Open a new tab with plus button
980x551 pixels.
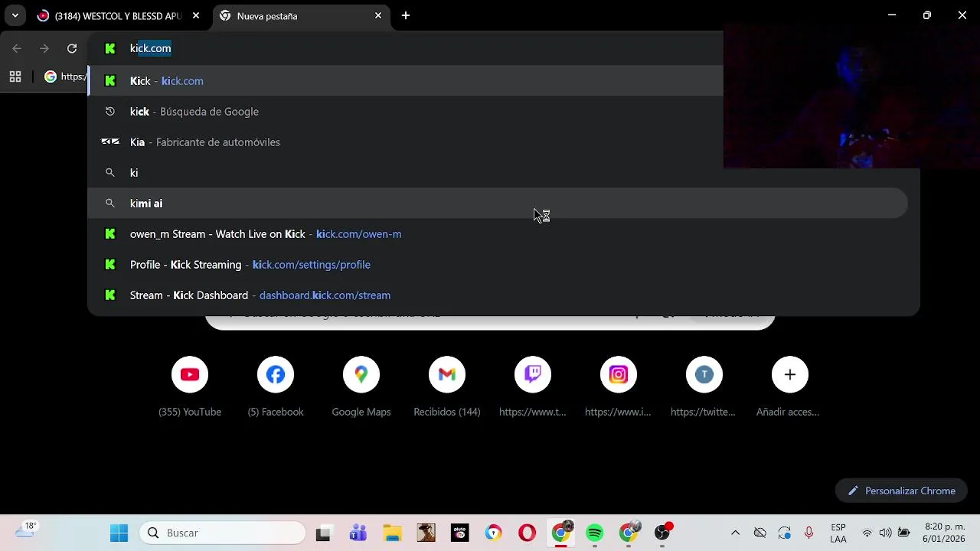click(406, 15)
